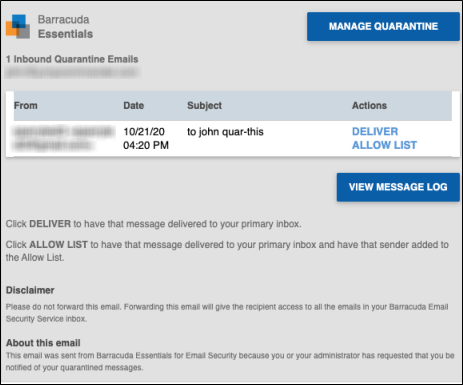The height and width of the screenshot is (385, 463).
Task: Select the Date column header
Action: 134,106
